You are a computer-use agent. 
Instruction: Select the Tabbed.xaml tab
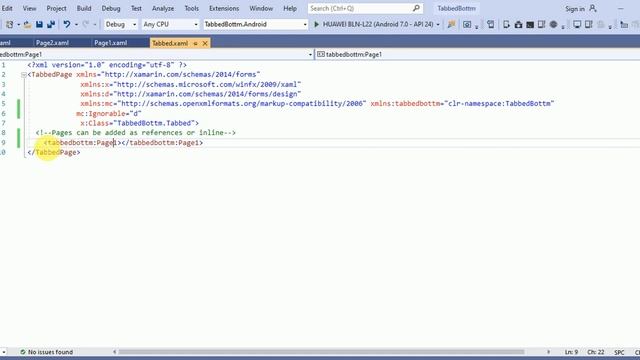(x=170, y=43)
